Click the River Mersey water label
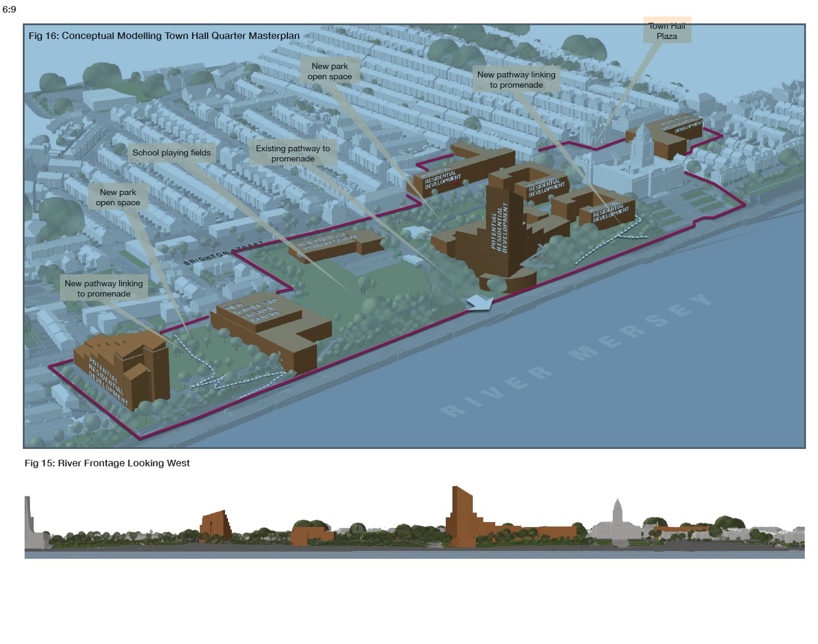 (x=576, y=355)
